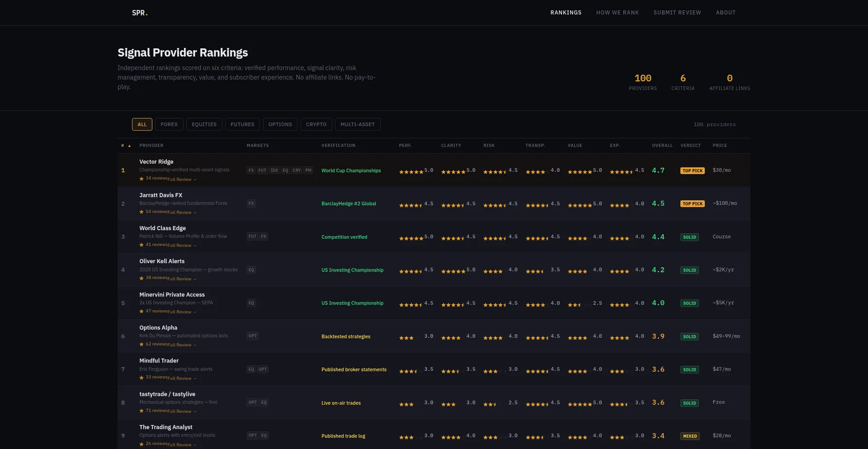This screenshot has width=868, height=449.
Task: Sort table by Perf. column
Action: pos(406,146)
